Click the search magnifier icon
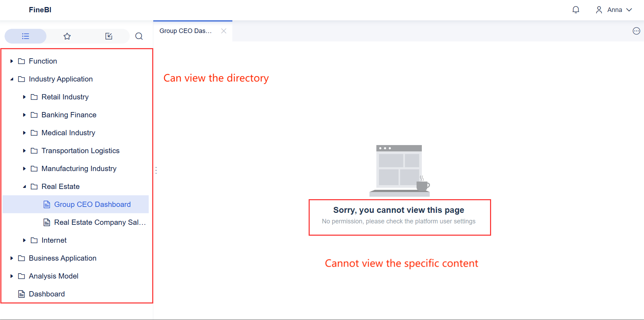Image resolution: width=644 pixels, height=320 pixels. [139, 36]
